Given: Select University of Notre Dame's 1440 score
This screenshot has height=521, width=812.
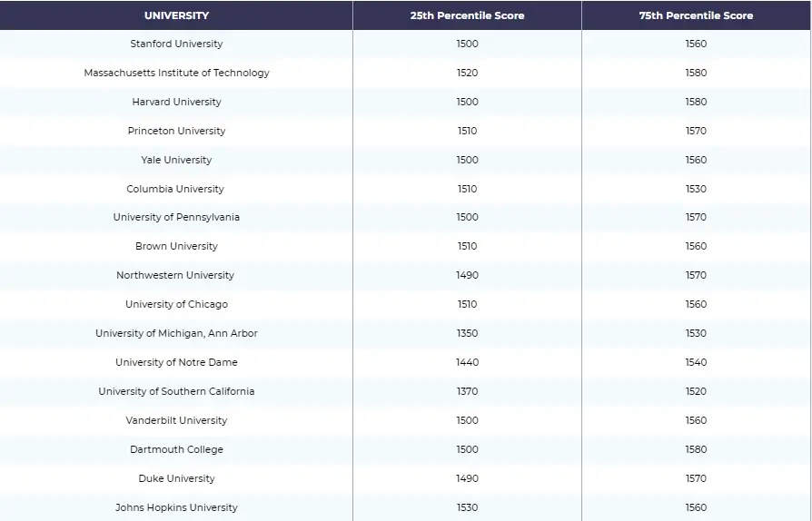Looking at the screenshot, I should tap(467, 362).
